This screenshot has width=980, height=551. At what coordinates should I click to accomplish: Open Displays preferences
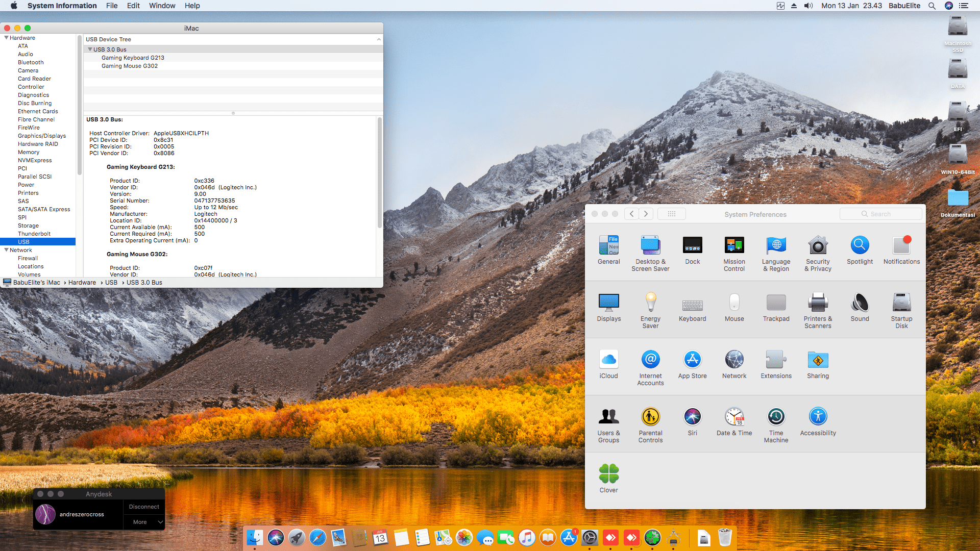608,304
